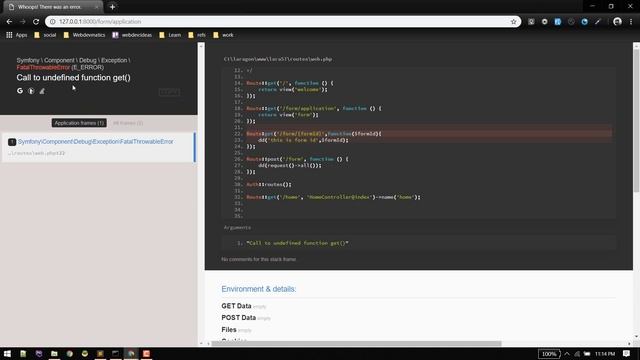Open a new browser tab

point(112,7)
